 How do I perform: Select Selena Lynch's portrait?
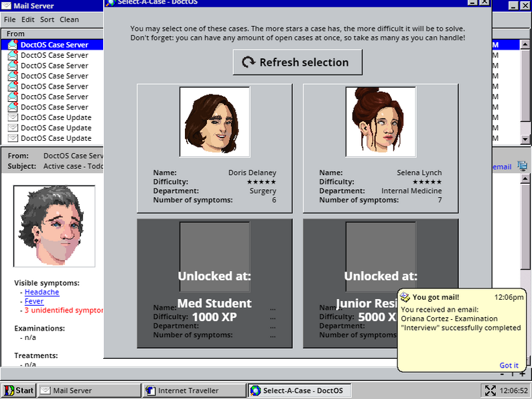(x=381, y=122)
